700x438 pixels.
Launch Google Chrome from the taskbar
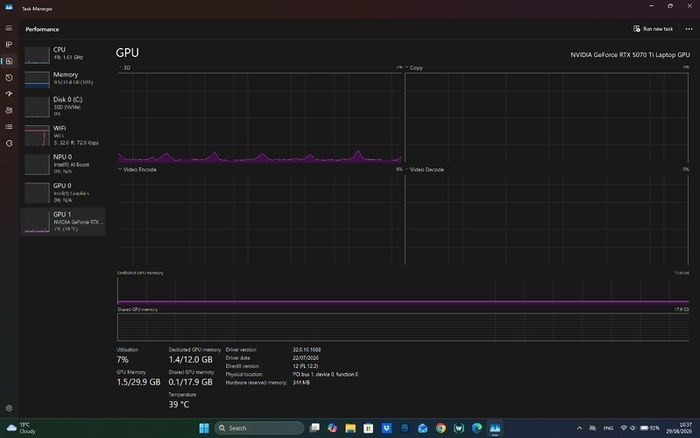click(441, 428)
